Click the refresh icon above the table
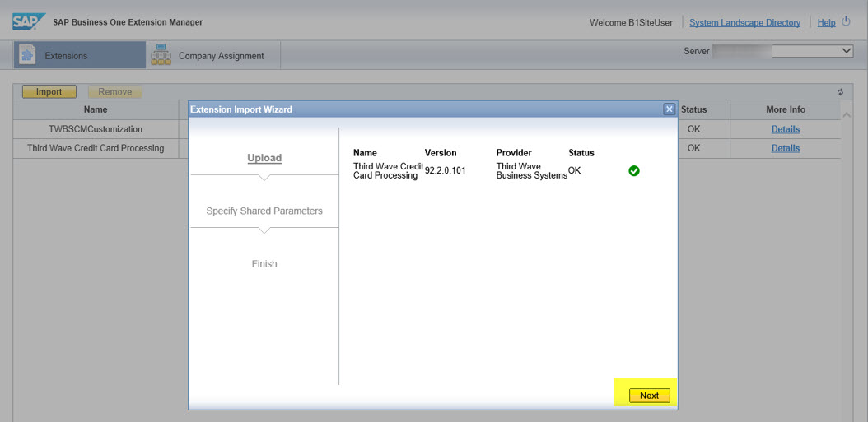This screenshot has height=422, width=868. tap(840, 92)
